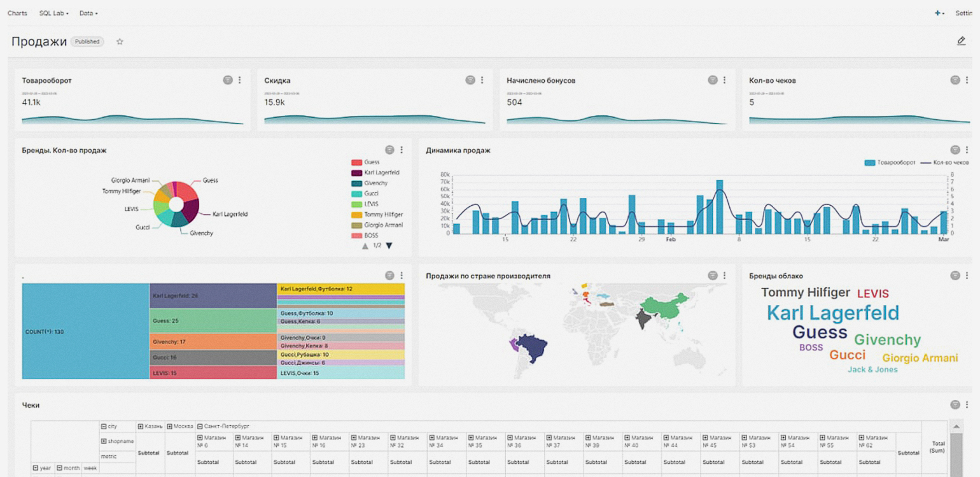Open kebab menu of Динамика продаж chart
Viewport: 980px width, 477px height.
click(x=967, y=150)
